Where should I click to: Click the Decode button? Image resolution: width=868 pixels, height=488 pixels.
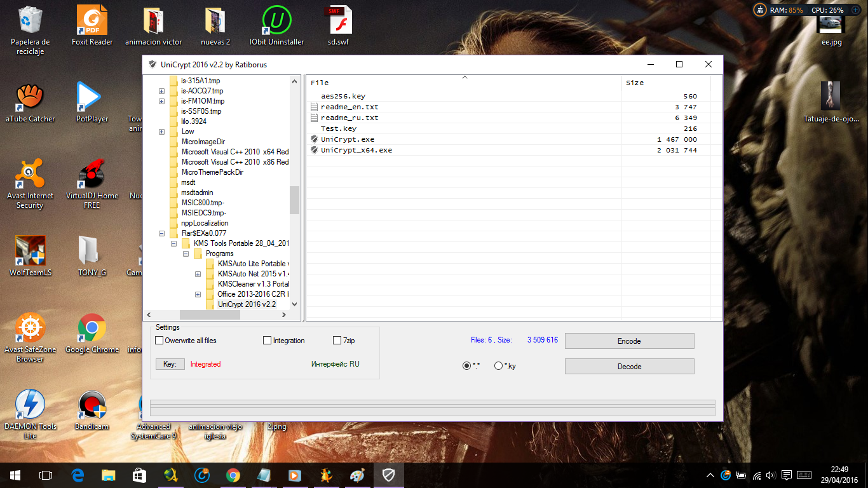[x=628, y=366]
